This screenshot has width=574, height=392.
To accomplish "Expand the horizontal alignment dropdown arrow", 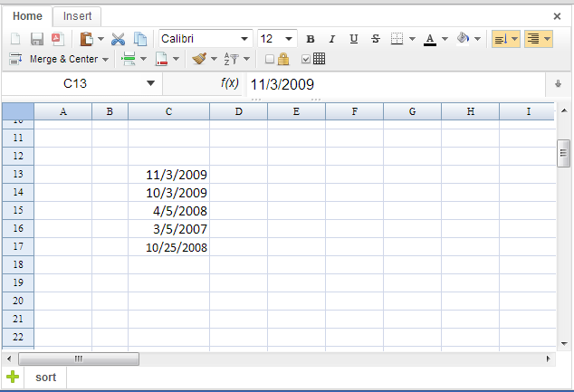I will [547, 39].
